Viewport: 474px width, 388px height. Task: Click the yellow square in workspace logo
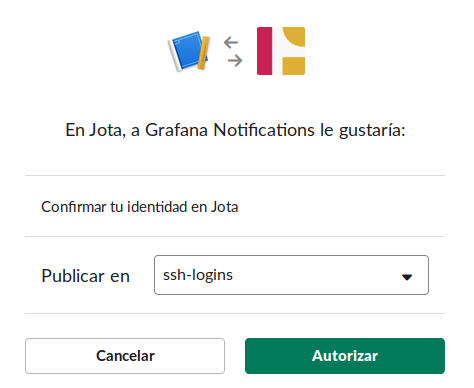click(x=294, y=66)
